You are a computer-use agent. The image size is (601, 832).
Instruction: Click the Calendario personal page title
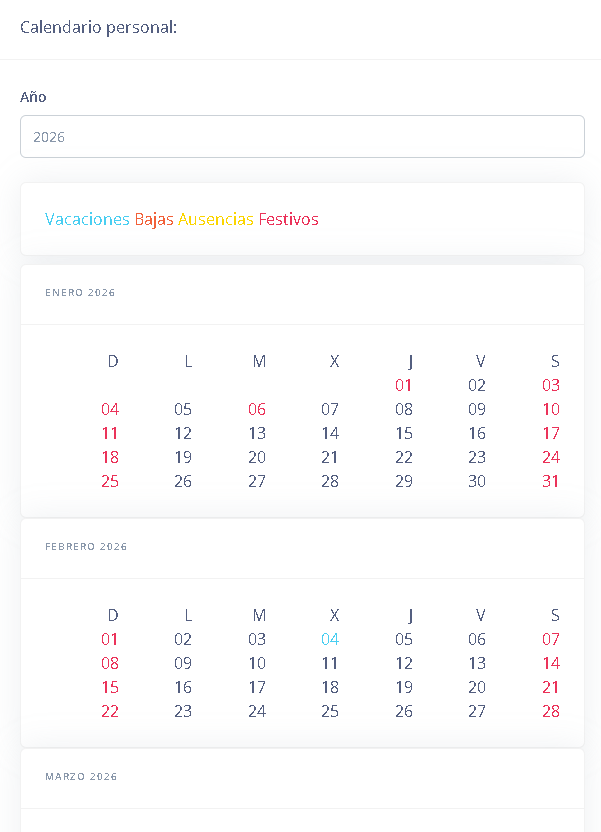[x=97, y=27]
